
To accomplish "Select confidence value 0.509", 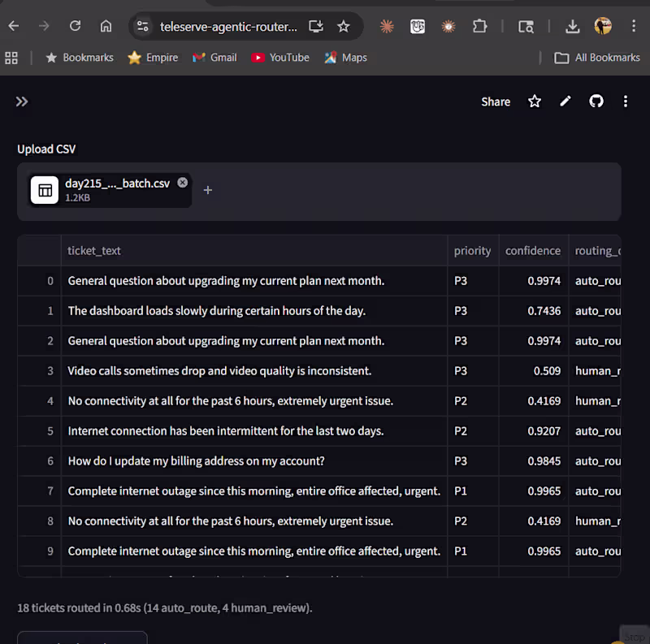I will [534, 371].
